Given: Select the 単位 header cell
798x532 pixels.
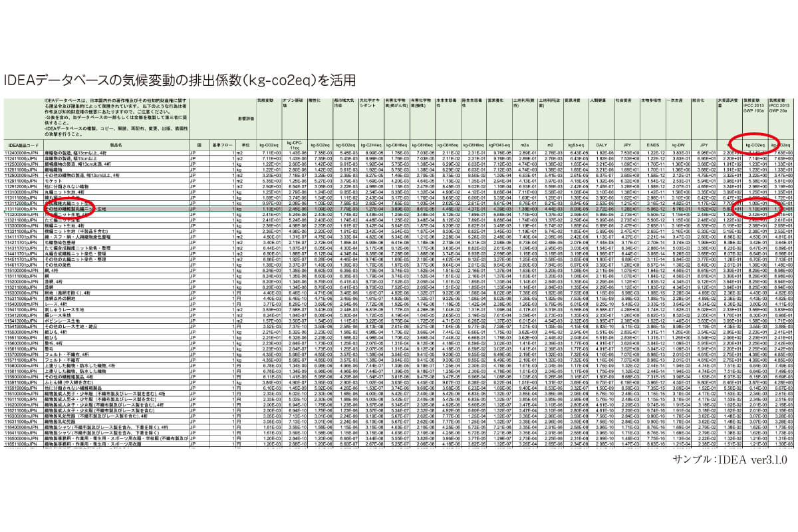Looking at the screenshot, I should (245, 144).
